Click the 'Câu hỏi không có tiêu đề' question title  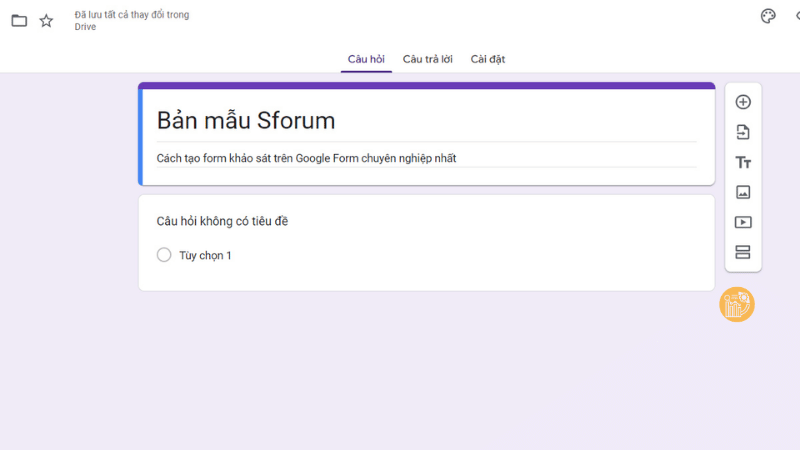222,221
